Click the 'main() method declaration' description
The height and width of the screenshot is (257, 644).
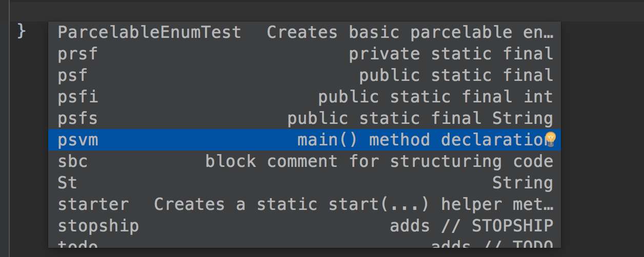click(421, 140)
